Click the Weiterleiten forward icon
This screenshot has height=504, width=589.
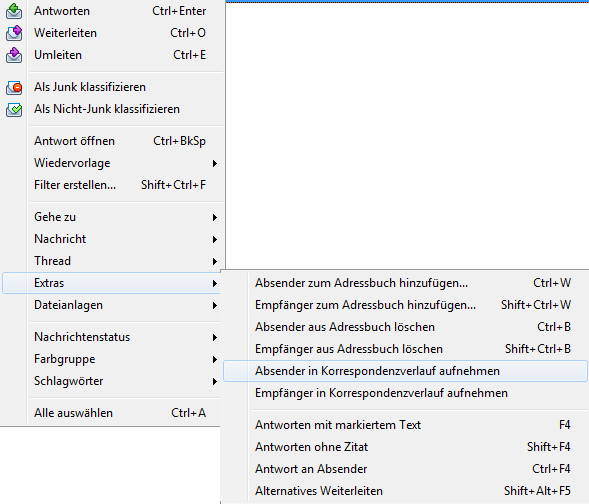(x=14, y=33)
